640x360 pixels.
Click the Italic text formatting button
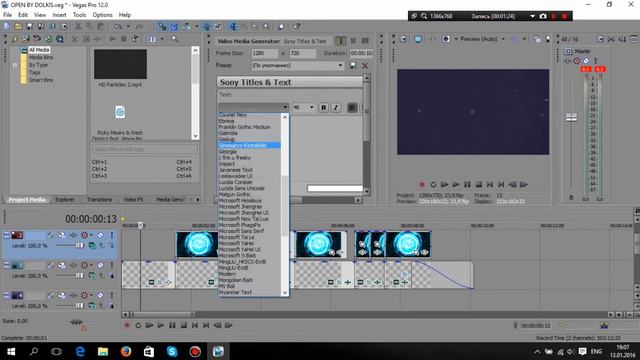(336, 107)
